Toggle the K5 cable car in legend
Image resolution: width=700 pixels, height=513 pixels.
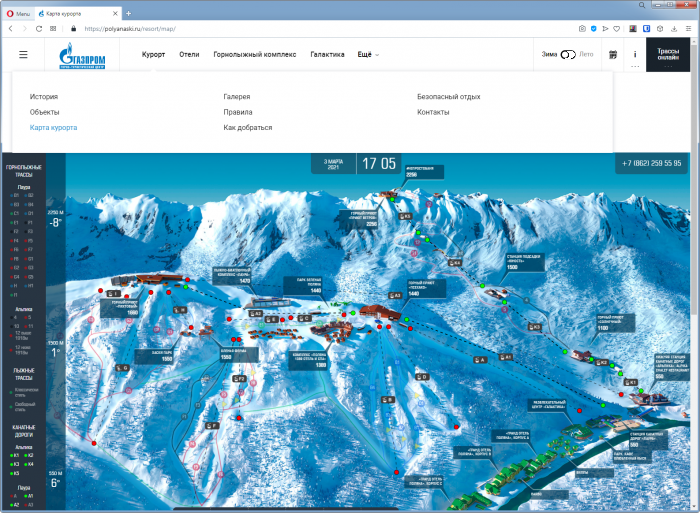pyautogui.click(x=15, y=473)
